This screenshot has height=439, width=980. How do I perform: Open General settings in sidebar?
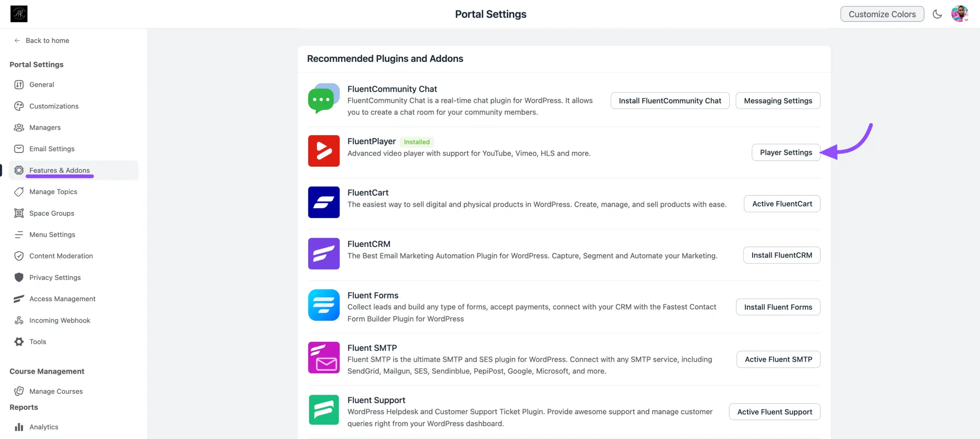(x=41, y=85)
